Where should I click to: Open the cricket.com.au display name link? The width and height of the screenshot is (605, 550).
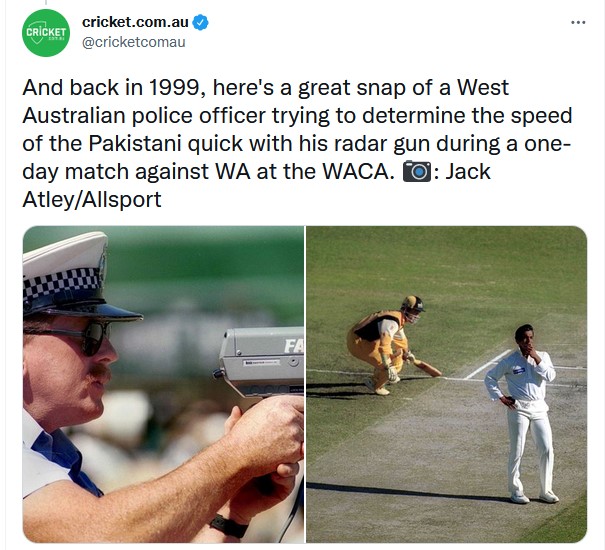[x=135, y=22]
